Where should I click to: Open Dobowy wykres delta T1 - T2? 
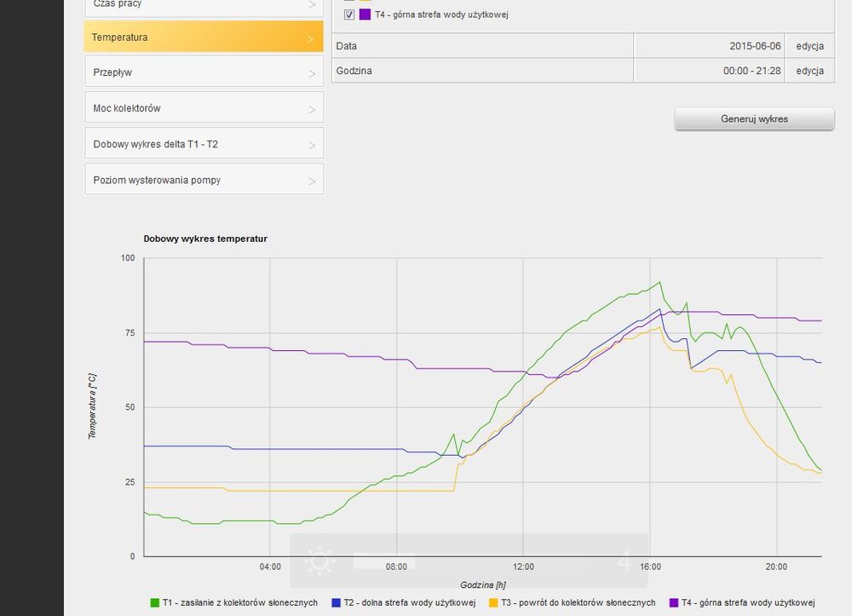click(204, 145)
